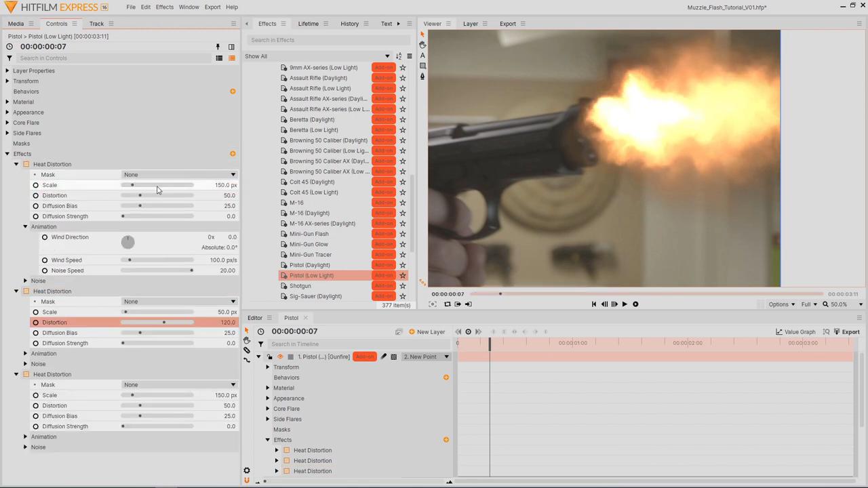Switch to the Lifetime tab
Screen dimensions: 868x488
click(x=308, y=24)
